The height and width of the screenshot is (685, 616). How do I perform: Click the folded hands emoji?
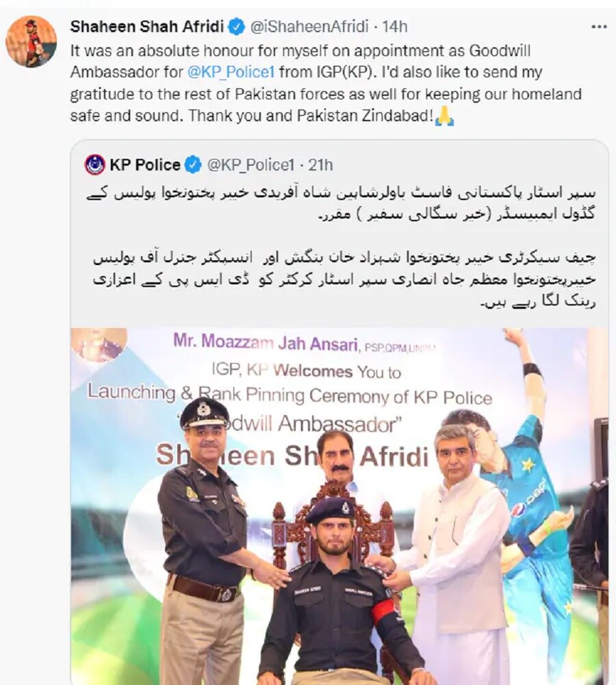[445, 116]
